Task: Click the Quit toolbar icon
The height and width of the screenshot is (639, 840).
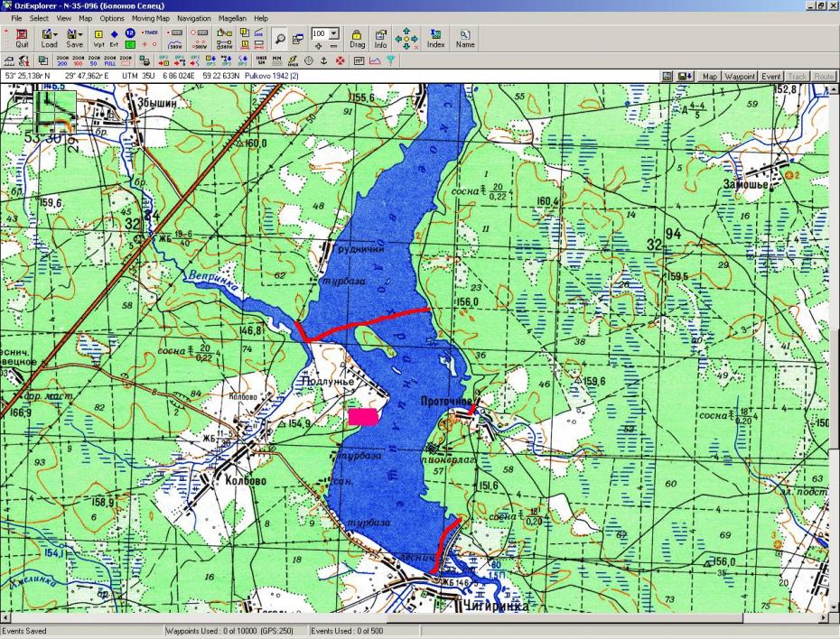Action: pyautogui.click(x=22, y=38)
